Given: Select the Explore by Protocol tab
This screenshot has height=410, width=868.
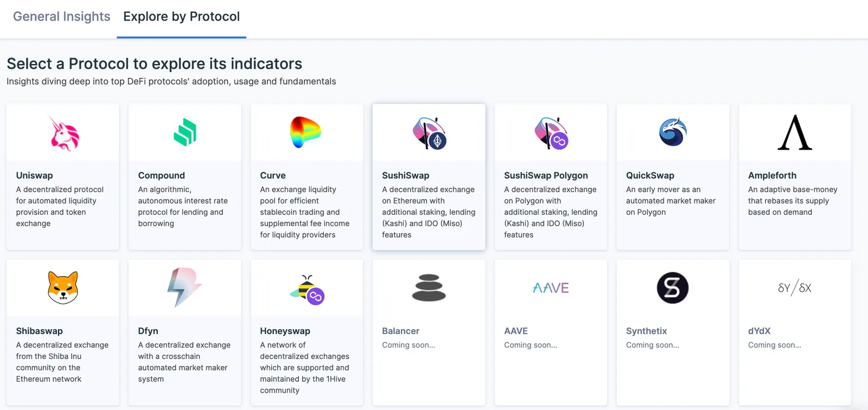Looking at the screenshot, I should click(181, 17).
